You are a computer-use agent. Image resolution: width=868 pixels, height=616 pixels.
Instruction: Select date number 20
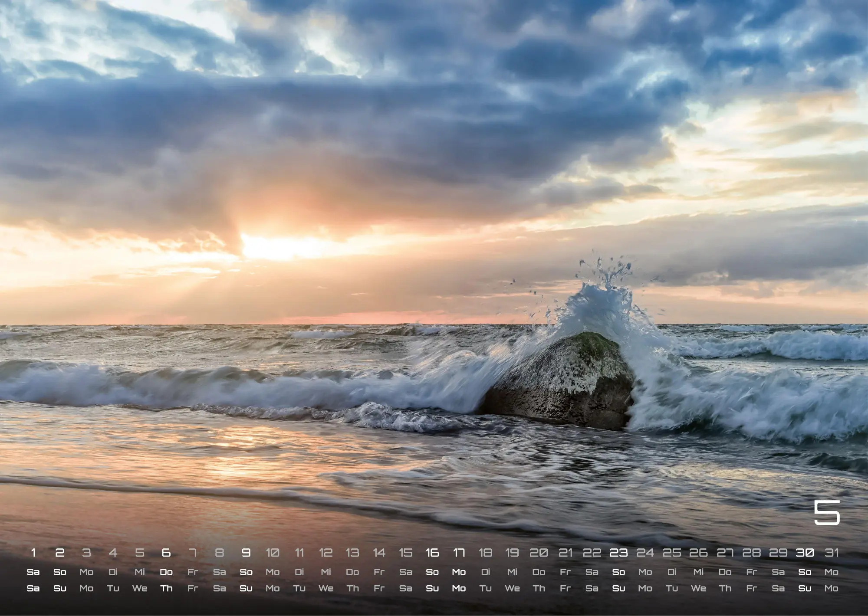[x=539, y=553]
